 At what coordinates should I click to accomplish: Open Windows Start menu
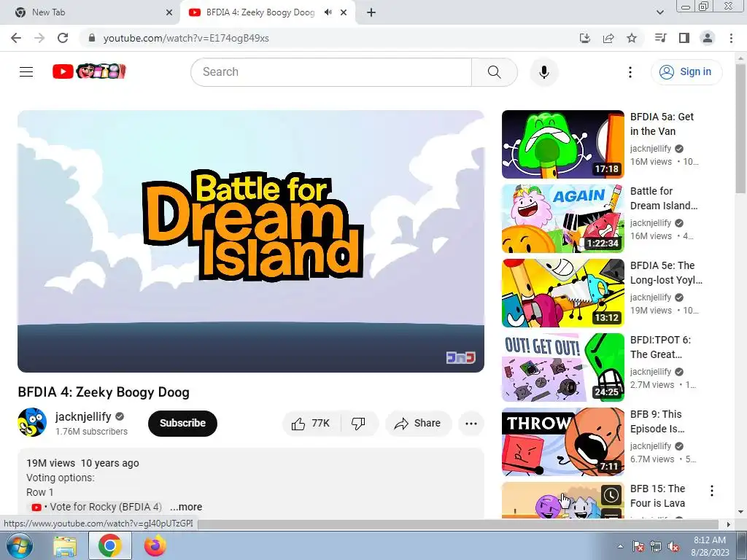click(x=18, y=545)
